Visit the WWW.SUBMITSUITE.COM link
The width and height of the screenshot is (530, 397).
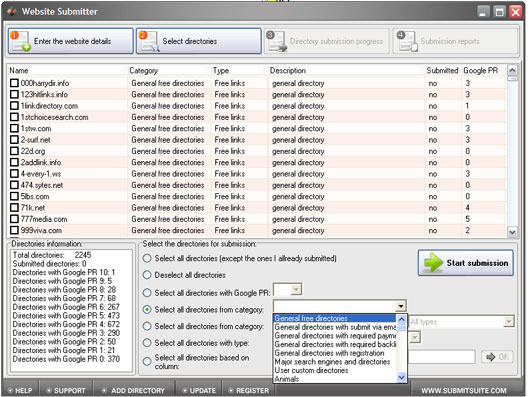pyautogui.click(x=464, y=391)
